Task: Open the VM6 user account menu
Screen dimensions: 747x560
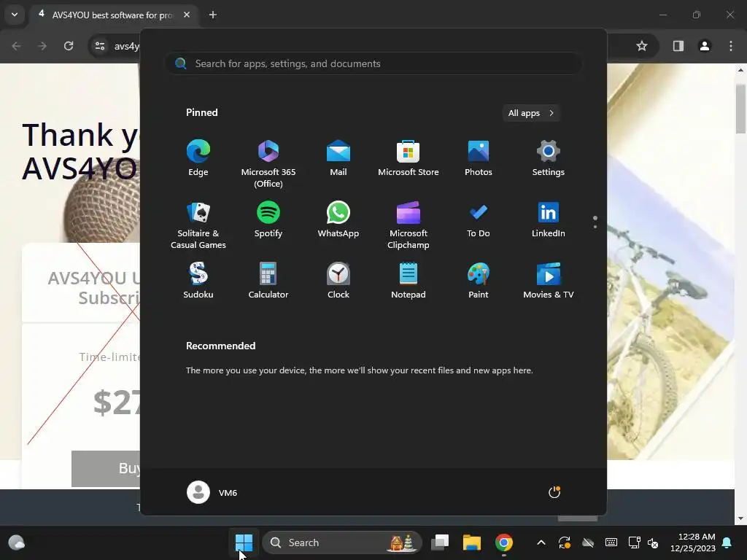Action: click(212, 492)
